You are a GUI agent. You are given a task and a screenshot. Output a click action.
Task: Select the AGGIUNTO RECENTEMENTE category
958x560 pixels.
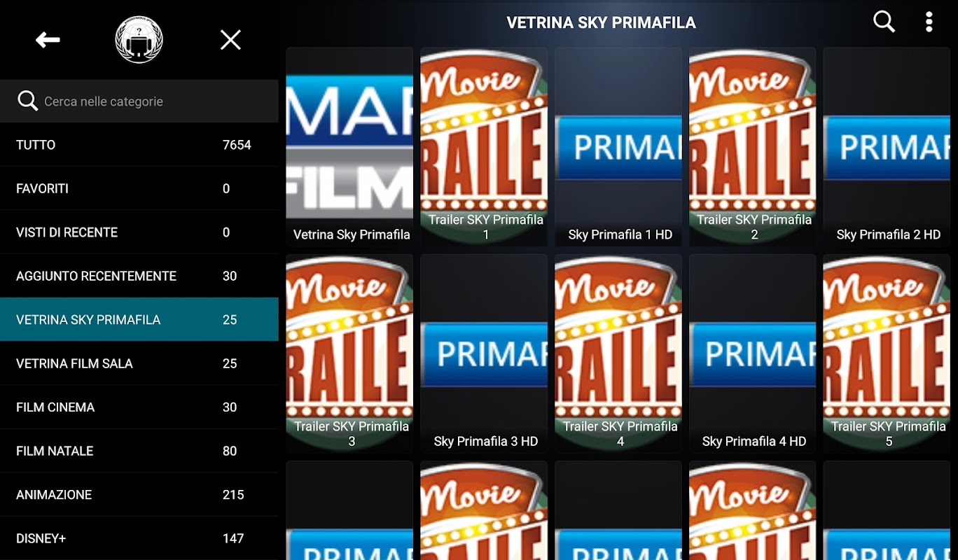pyautogui.click(x=139, y=276)
